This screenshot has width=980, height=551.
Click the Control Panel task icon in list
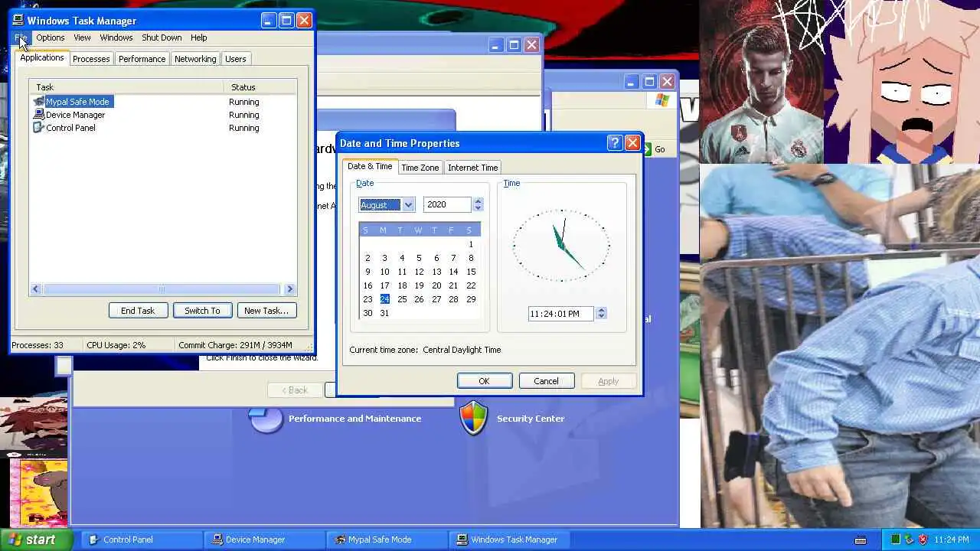(x=39, y=128)
